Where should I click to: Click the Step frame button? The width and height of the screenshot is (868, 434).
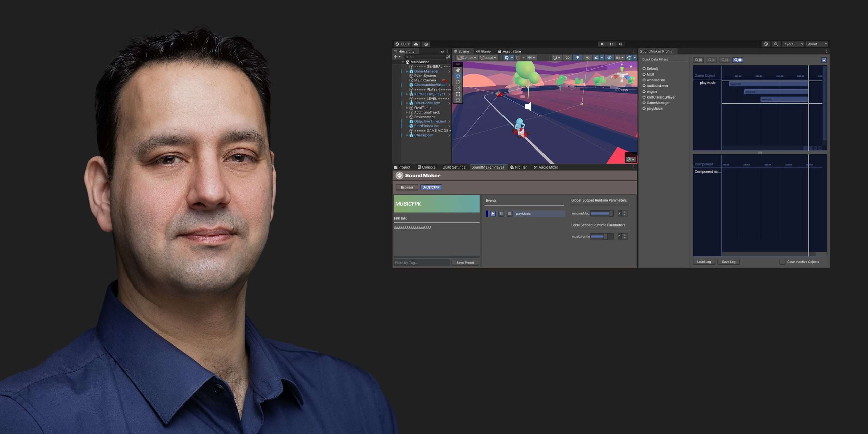click(620, 44)
